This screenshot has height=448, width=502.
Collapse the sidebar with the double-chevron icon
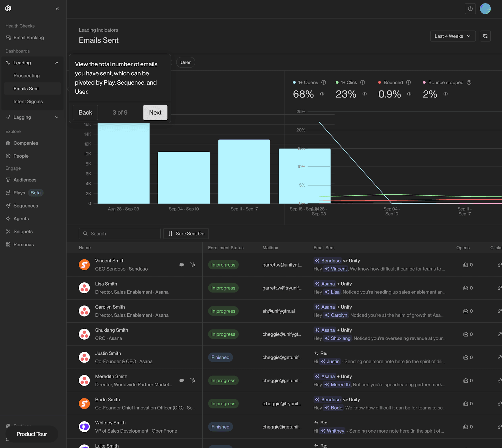(57, 9)
